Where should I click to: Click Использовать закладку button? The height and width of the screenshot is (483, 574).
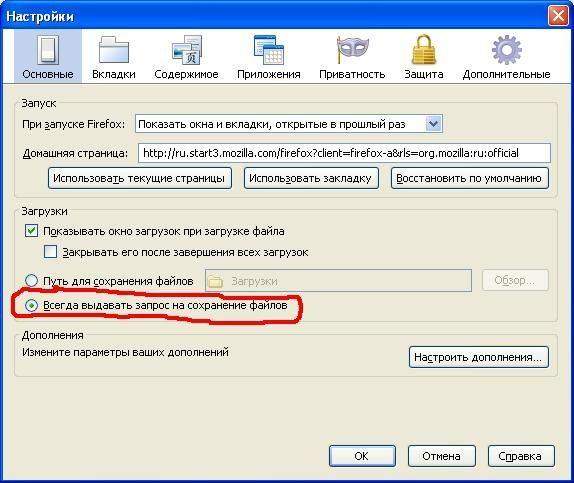(311, 178)
